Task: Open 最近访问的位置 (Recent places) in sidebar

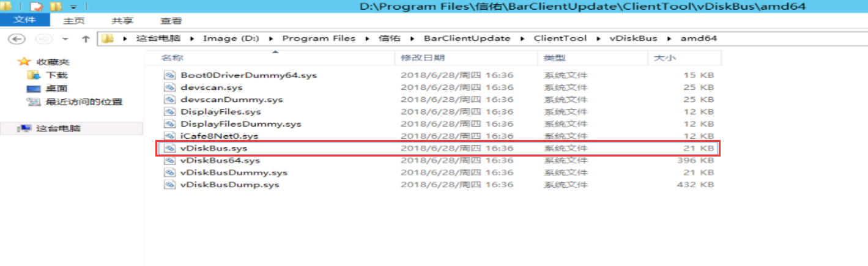Action: pos(34,102)
